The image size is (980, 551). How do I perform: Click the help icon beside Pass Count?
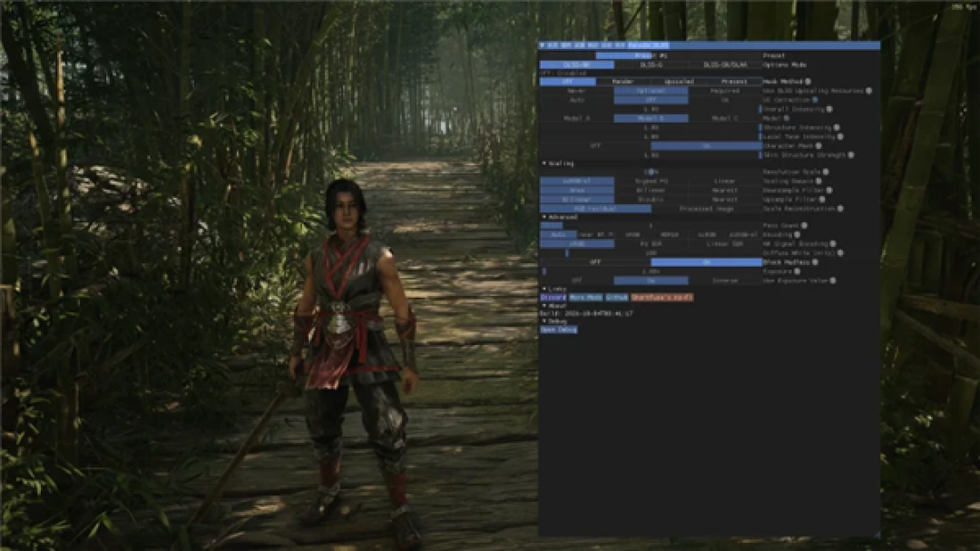coord(804,225)
